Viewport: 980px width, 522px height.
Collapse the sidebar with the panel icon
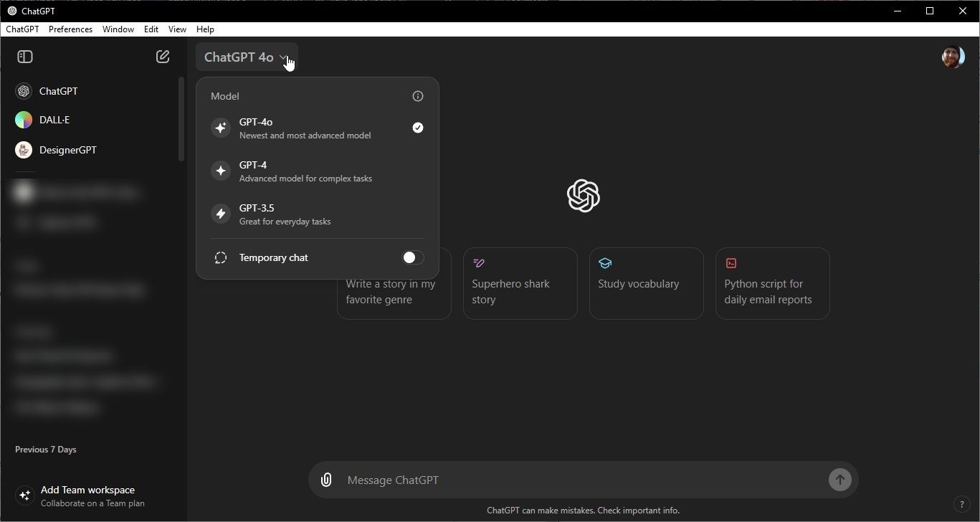[x=25, y=57]
